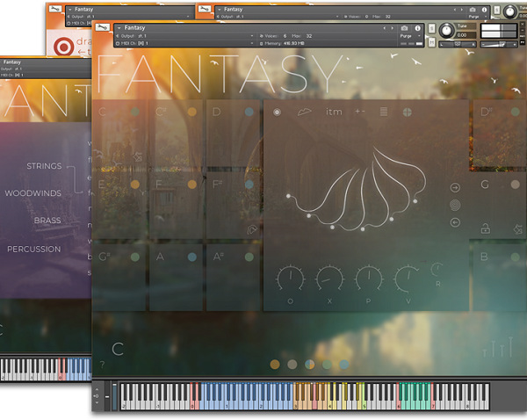Image resolution: width=527 pixels, height=420 pixels.
Task: Click the dice randomize icon in the G pad
Action: click(518, 229)
